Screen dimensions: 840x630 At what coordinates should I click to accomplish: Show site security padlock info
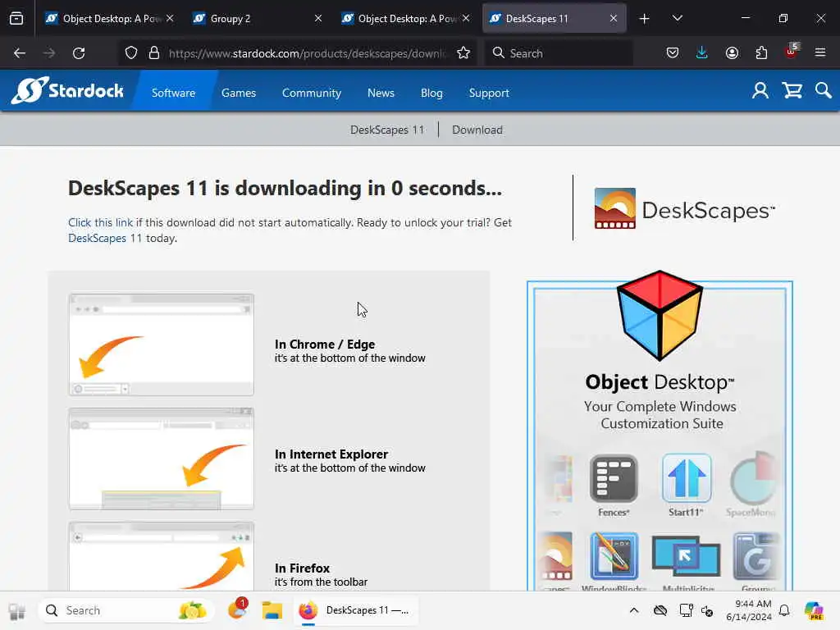coord(154,53)
